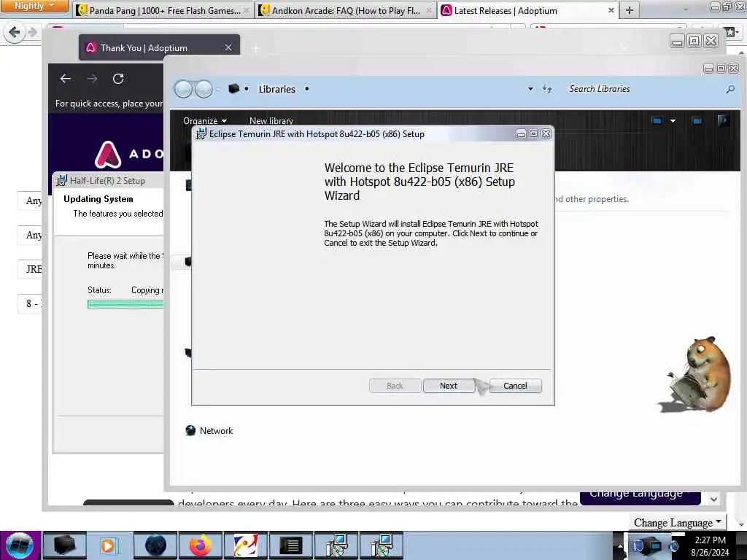Open the dark globe browser taskbar icon
The height and width of the screenshot is (560, 747).
tap(155, 545)
